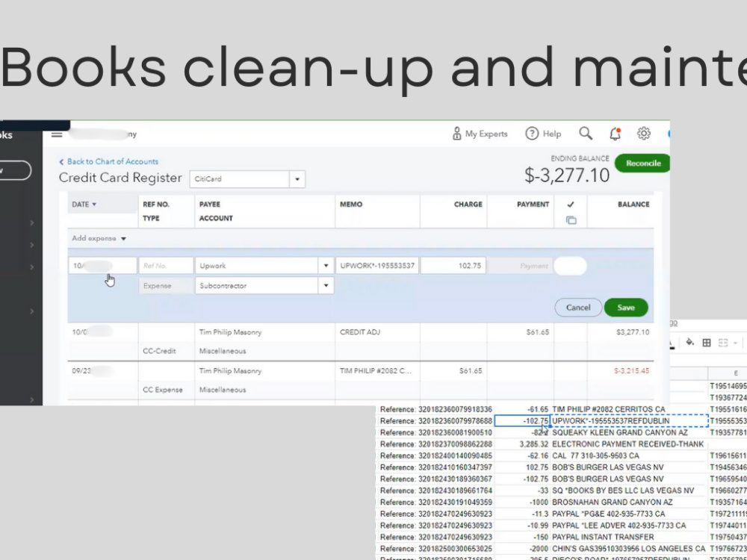Select spreadsheet amount cell 3,285.32
Image resolution: width=747 pixels, height=560 pixels.
tap(522, 444)
